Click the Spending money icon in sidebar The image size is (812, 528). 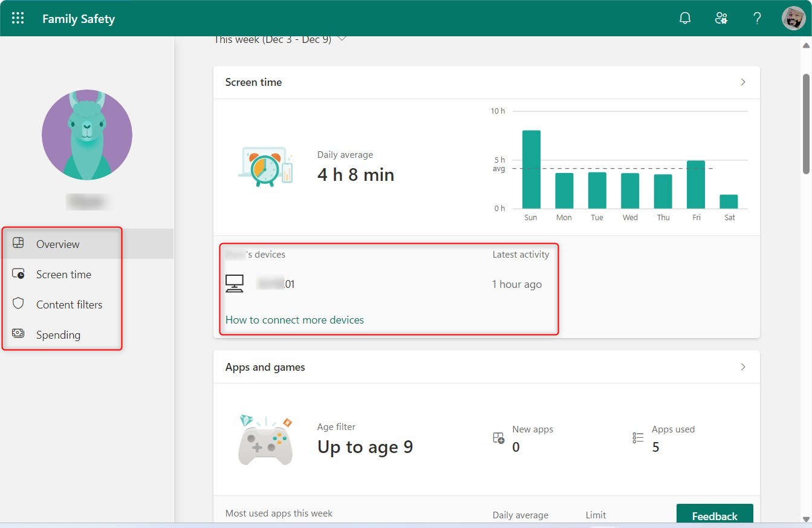(19, 334)
